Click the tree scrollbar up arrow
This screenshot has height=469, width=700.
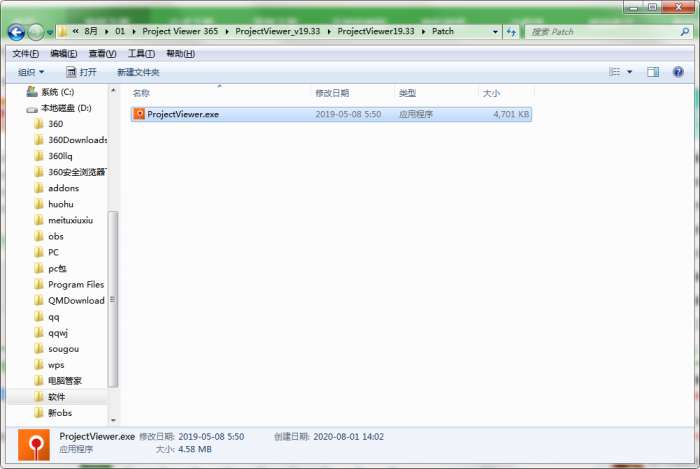click(113, 91)
